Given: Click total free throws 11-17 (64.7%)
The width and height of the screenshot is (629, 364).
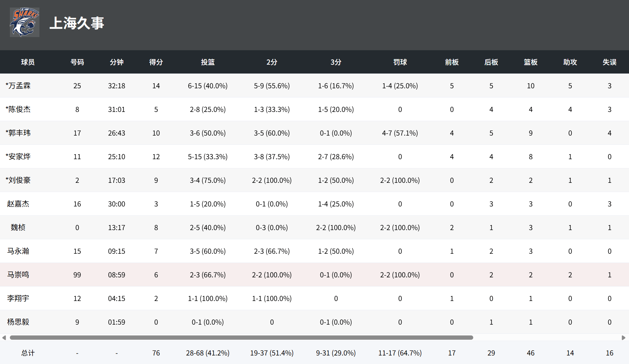Looking at the screenshot, I should [x=400, y=353].
